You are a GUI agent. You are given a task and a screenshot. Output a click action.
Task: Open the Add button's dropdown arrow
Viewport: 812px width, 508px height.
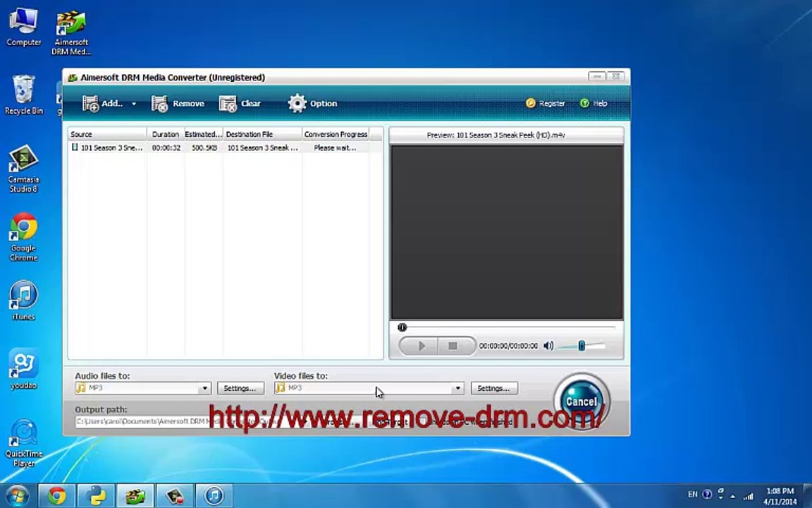pyautogui.click(x=134, y=104)
